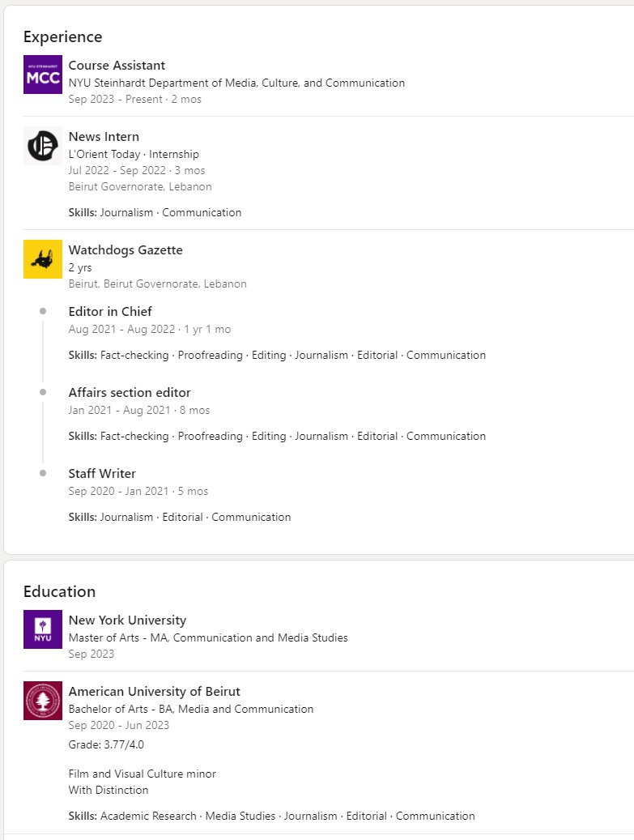634x840 pixels.
Task: Open American University of Beirut entry
Action: pyautogui.click(x=154, y=692)
